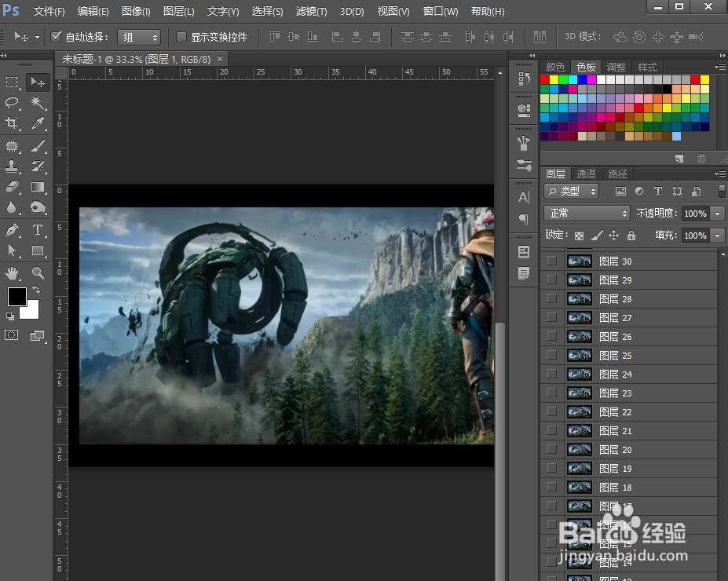Select layer row 图层 21
728x581 pixels.
point(629,430)
